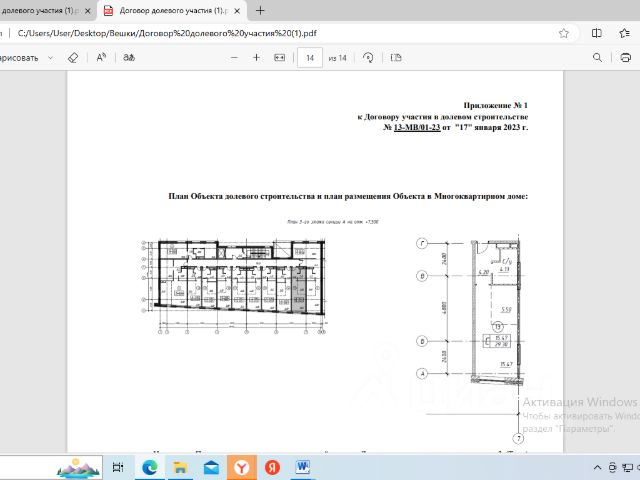The width and height of the screenshot is (640, 480).
Task: Open File Explorer from the taskbar
Action: [180, 467]
